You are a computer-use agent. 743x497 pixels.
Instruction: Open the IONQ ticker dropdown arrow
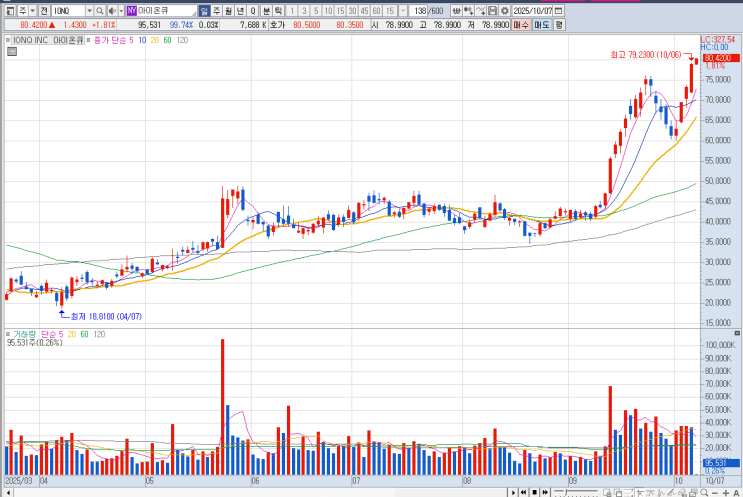(x=89, y=10)
